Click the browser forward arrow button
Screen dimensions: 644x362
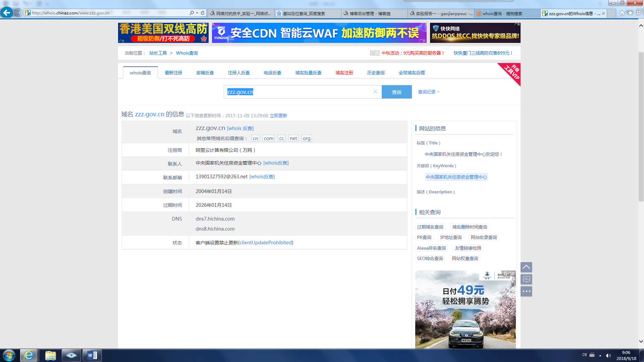pos(18,13)
